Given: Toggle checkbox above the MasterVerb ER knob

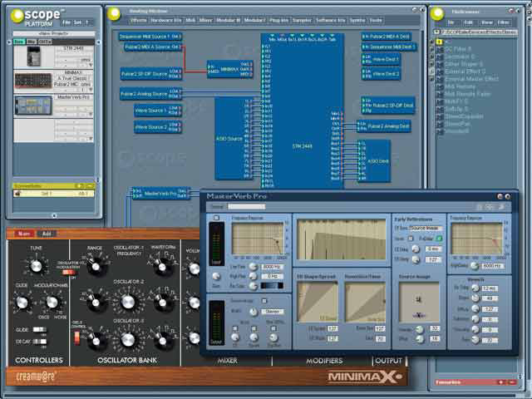Looking at the screenshot, I should click(234, 328).
